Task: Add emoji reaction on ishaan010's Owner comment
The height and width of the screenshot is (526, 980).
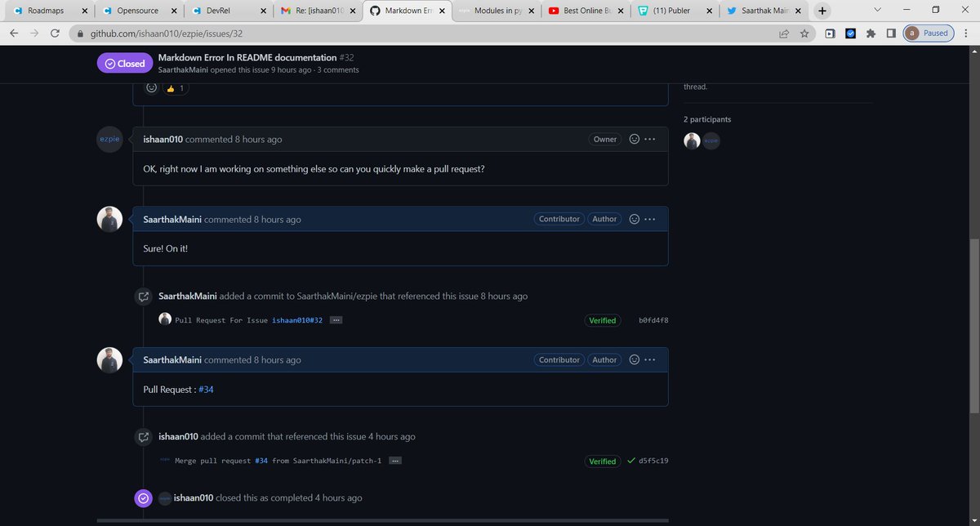Action: (x=634, y=139)
